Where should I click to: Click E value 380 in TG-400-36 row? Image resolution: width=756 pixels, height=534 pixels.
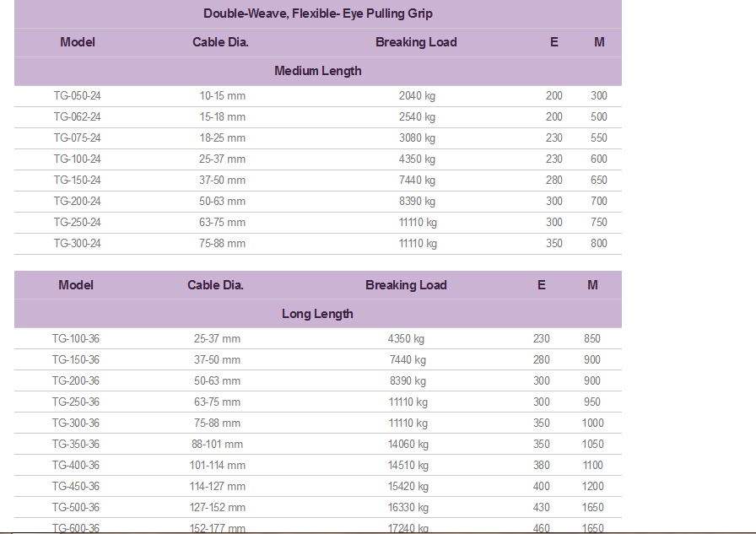tap(542, 466)
